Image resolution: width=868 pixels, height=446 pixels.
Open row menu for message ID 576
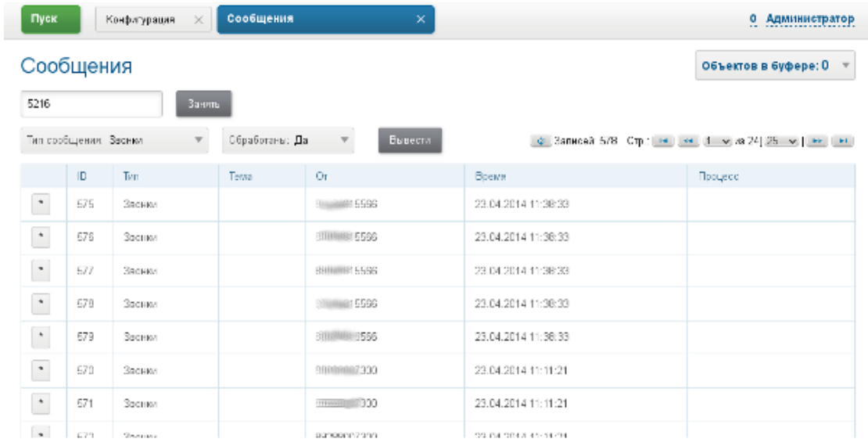point(41,238)
